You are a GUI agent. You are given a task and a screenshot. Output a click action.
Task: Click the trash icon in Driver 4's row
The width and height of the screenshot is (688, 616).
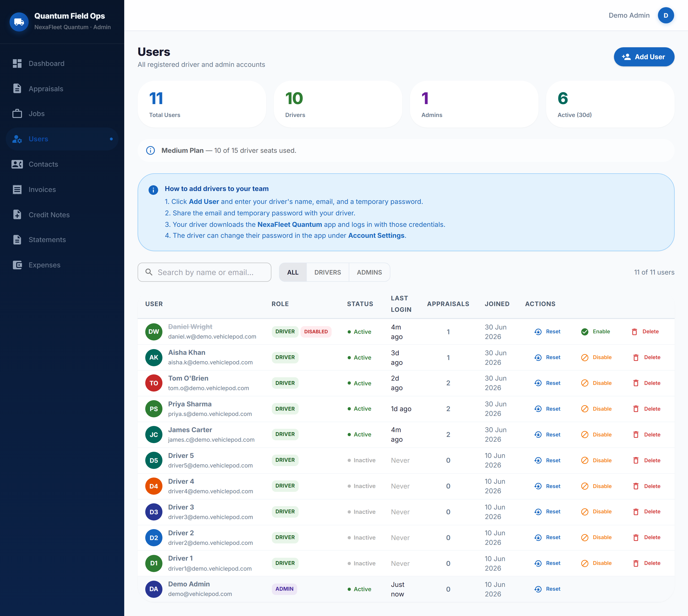pos(636,486)
